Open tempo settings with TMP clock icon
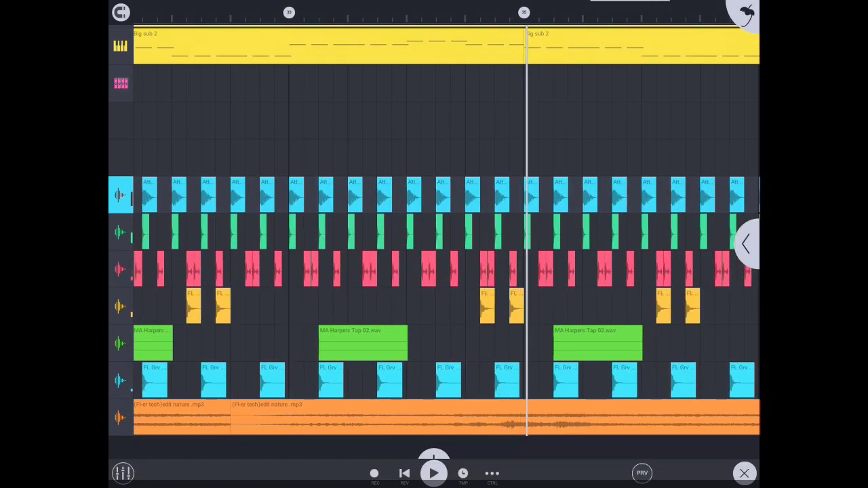Image resolution: width=868 pixels, height=488 pixels. pos(463,474)
